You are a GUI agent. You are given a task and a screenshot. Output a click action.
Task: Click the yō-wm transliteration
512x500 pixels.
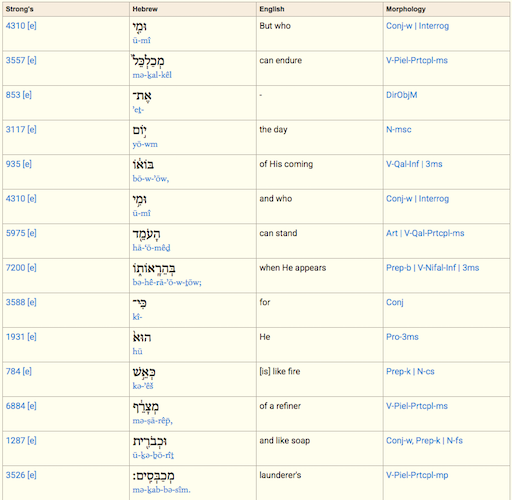tap(145, 144)
